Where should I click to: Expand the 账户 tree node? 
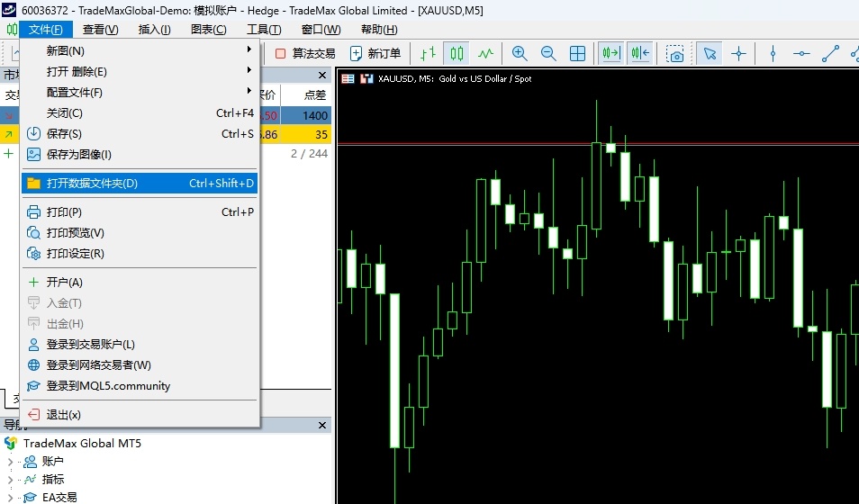[x=10, y=462]
